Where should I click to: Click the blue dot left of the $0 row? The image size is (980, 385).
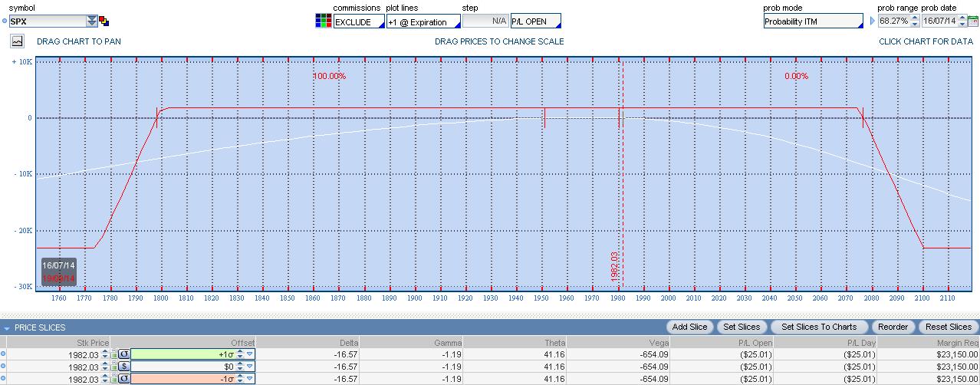click(x=3, y=367)
